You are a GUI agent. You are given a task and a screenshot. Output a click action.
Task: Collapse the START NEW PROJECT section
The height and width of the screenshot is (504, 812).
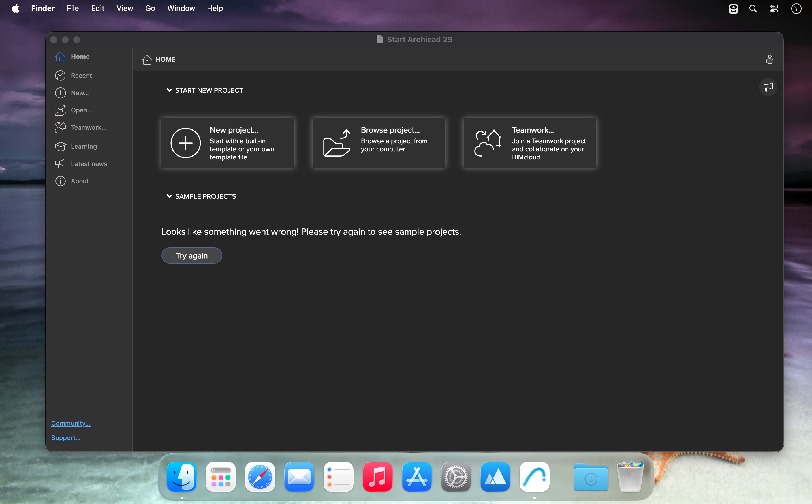click(169, 90)
